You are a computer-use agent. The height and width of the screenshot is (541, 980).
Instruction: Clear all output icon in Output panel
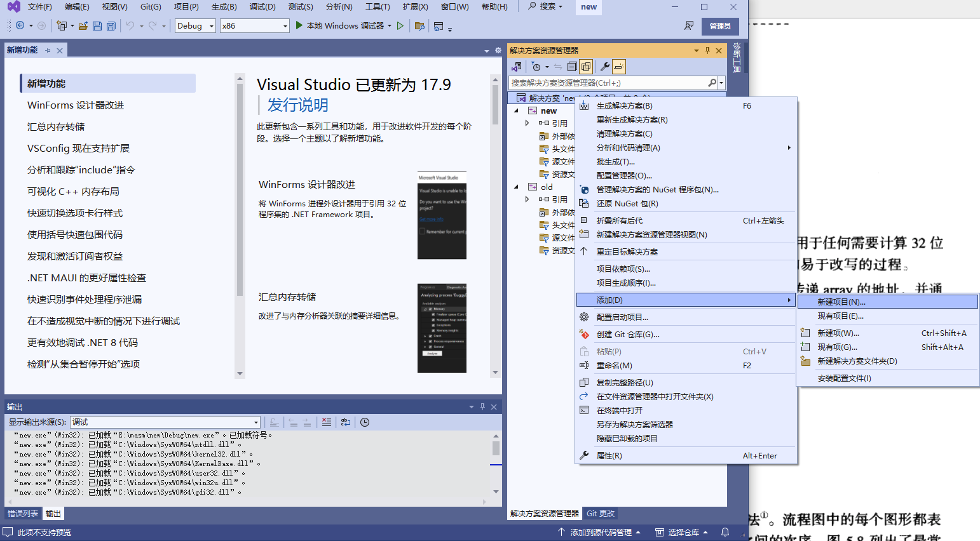[327, 422]
